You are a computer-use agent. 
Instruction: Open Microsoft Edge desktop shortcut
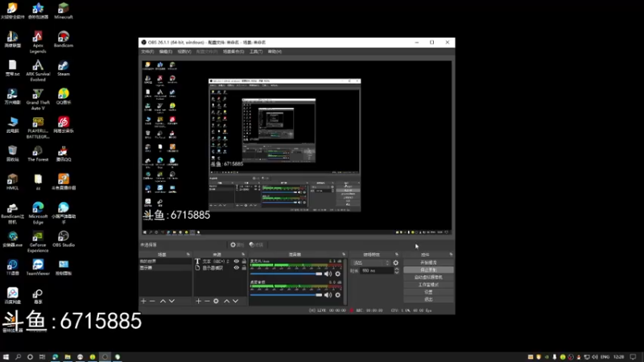click(x=38, y=213)
